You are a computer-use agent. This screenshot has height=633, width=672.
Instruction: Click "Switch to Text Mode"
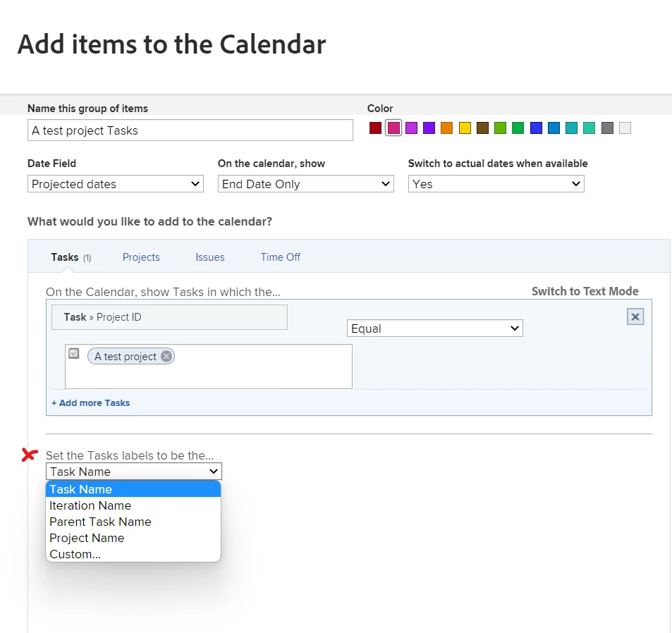point(585,291)
